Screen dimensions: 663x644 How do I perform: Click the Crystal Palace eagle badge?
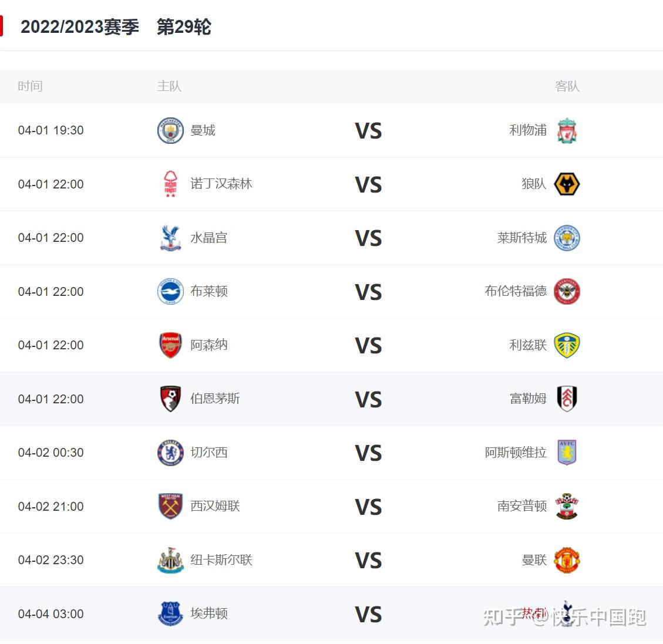point(170,238)
